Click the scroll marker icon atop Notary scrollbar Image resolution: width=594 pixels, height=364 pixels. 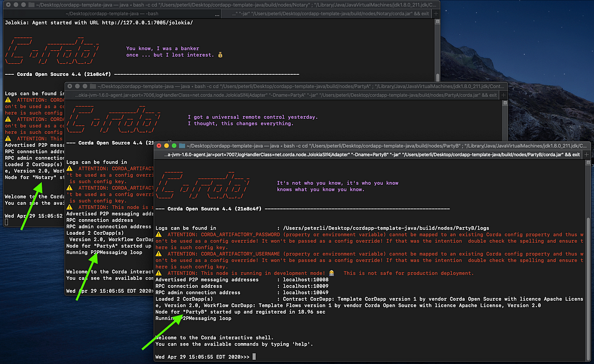tap(437, 21)
